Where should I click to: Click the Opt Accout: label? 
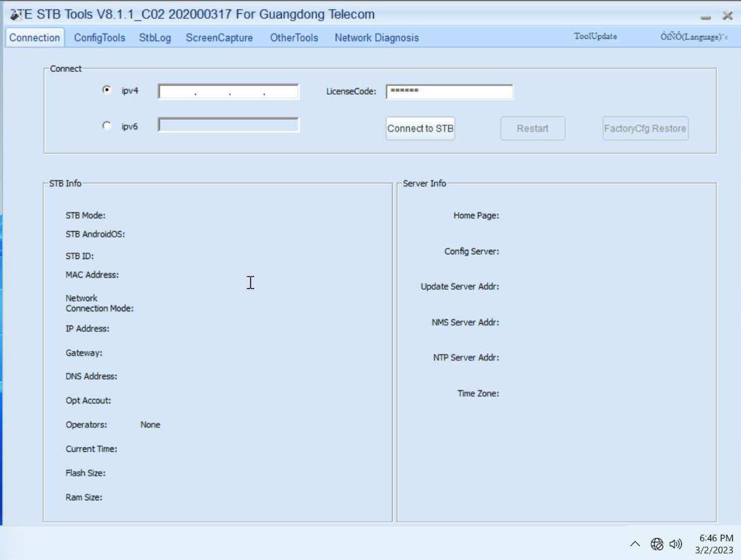pyautogui.click(x=89, y=400)
